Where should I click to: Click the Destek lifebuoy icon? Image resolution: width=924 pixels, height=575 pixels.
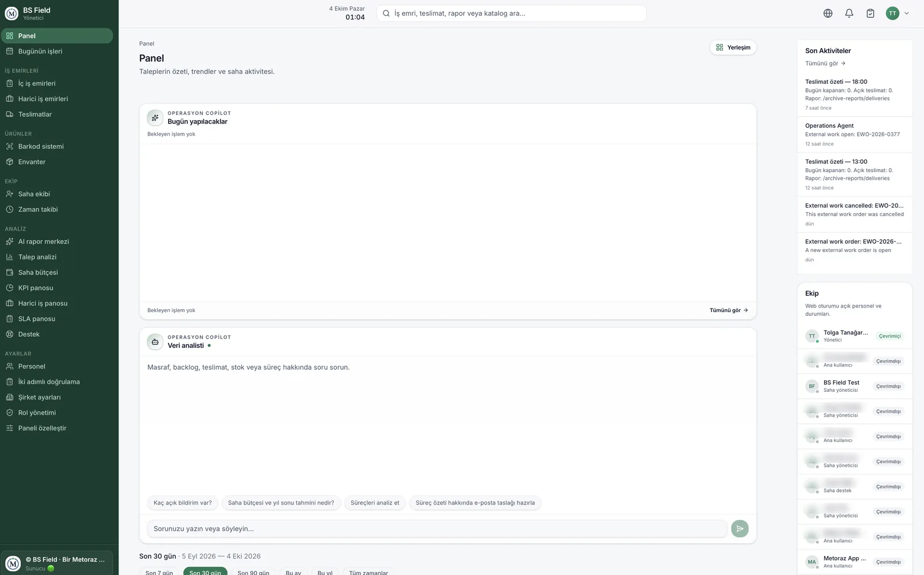click(9, 334)
